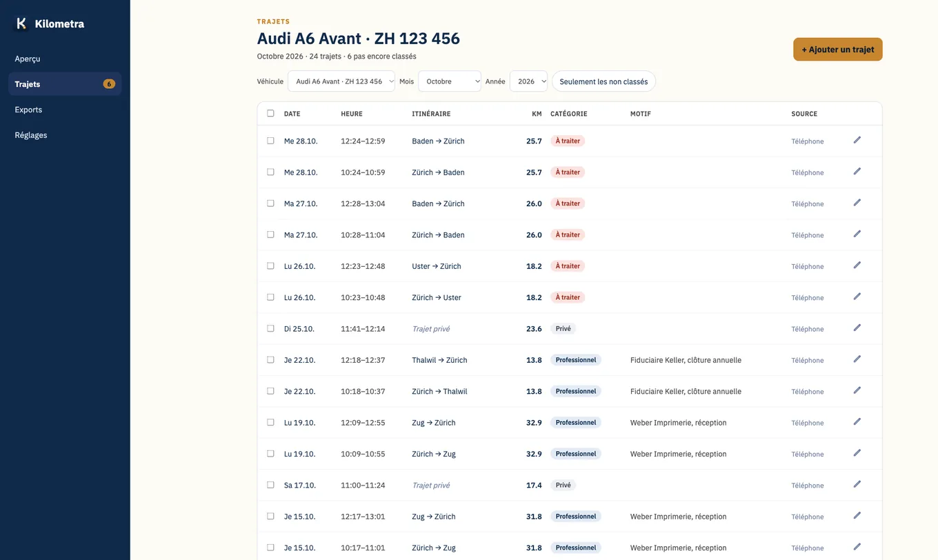Click the 32.9 km value for Zürich → Zug
This screenshot has width=938, height=560.
pyautogui.click(x=534, y=454)
